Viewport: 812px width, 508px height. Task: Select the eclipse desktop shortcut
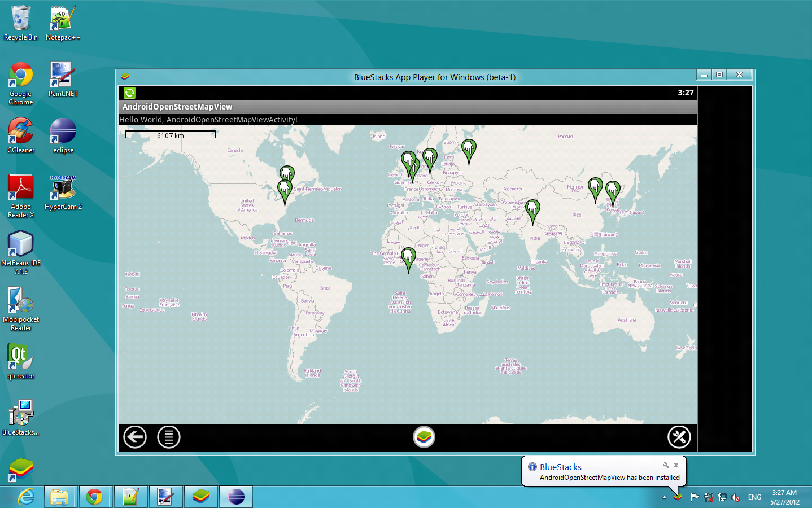pos(63,136)
